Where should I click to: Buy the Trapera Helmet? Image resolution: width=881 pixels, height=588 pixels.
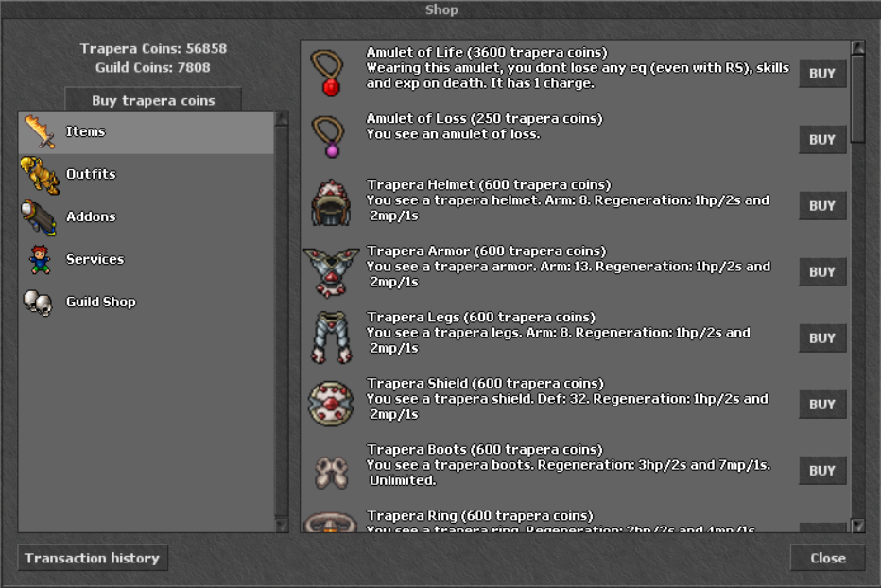point(822,206)
